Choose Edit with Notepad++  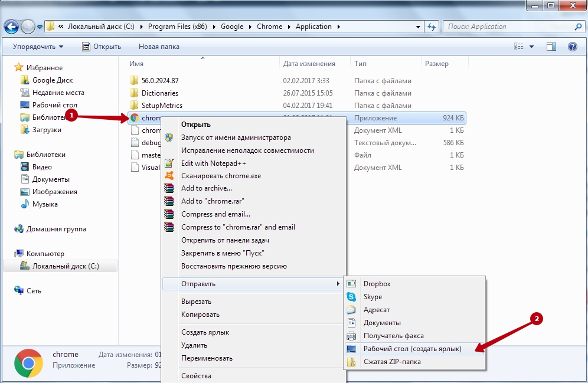pyautogui.click(x=254, y=163)
